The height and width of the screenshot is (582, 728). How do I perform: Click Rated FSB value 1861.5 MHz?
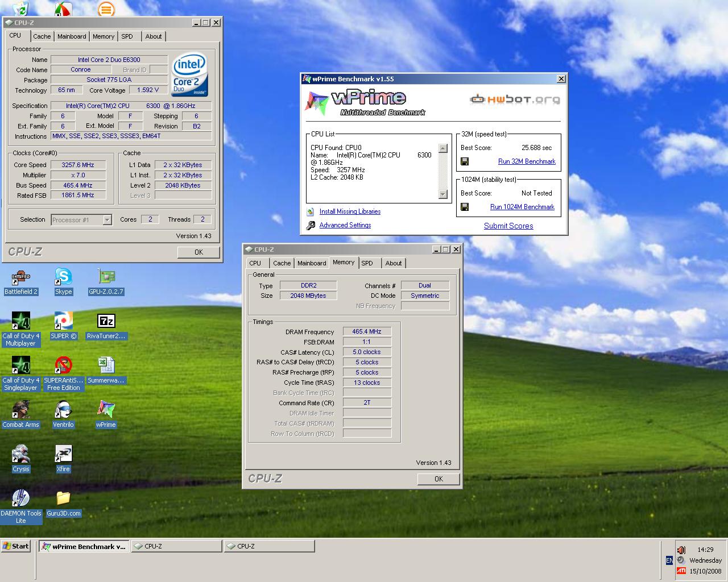(78, 195)
